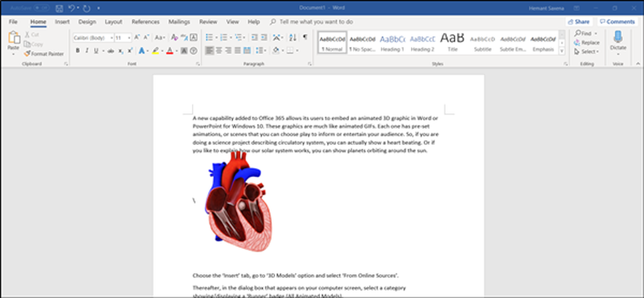Open the Comments button

(616, 21)
